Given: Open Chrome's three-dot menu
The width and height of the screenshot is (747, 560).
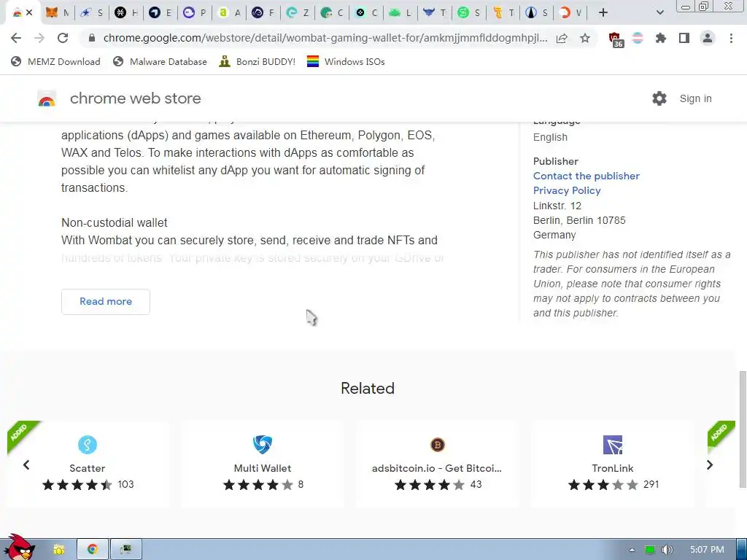Looking at the screenshot, I should 731,38.
